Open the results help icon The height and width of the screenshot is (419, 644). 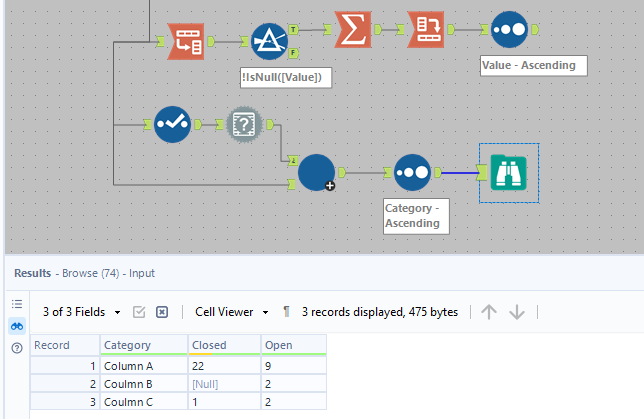point(17,348)
